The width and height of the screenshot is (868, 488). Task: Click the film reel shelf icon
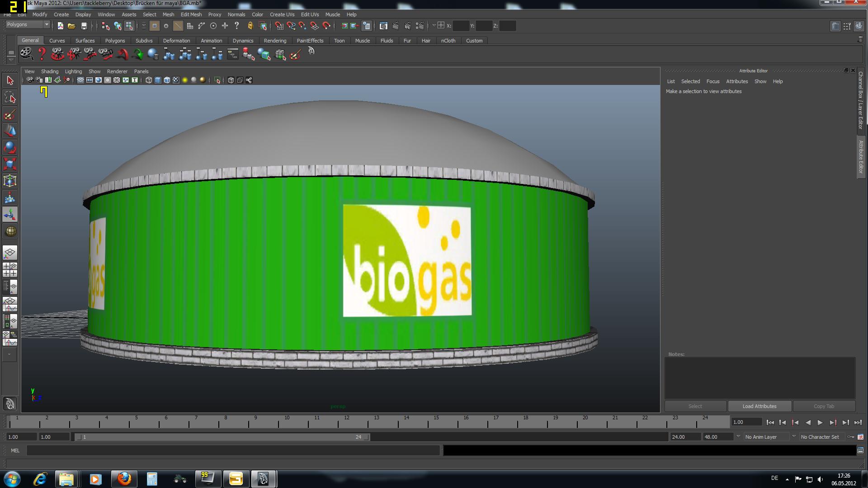pos(27,54)
